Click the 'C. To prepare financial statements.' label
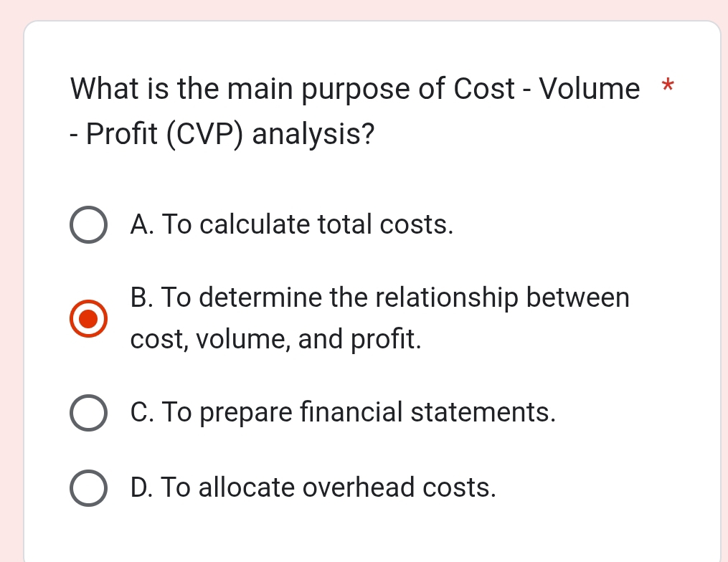The image size is (728, 562). pyautogui.click(x=343, y=413)
